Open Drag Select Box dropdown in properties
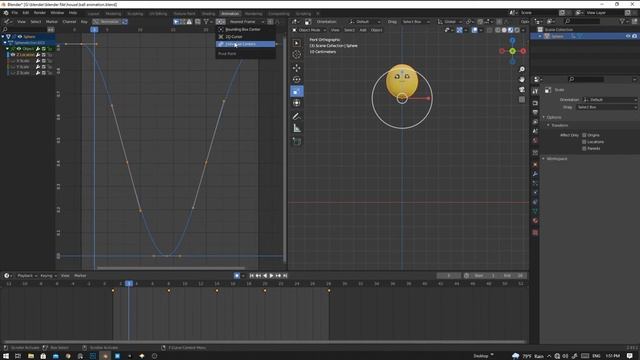Viewport: 640px width, 360px height. 607,107
